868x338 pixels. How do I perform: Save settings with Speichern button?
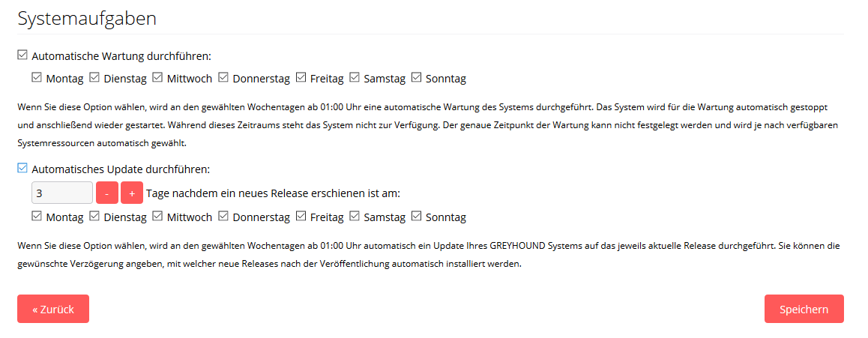click(804, 309)
